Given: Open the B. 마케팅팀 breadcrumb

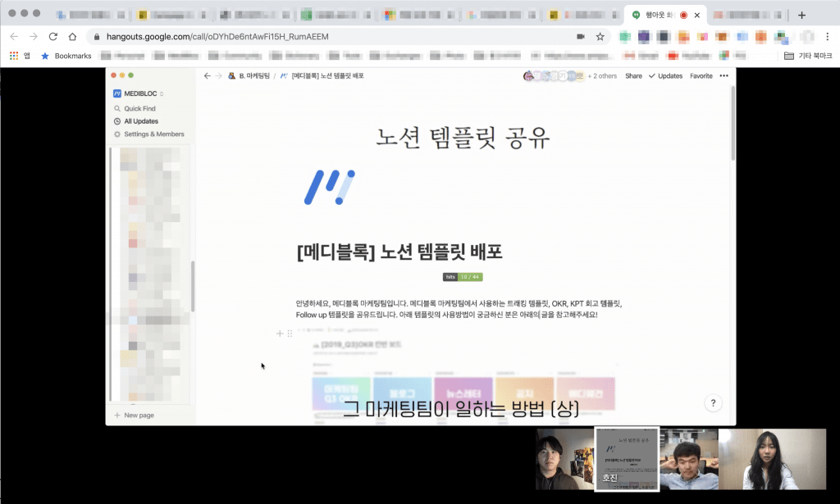Looking at the screenshot, I should [x=249, y=76].
